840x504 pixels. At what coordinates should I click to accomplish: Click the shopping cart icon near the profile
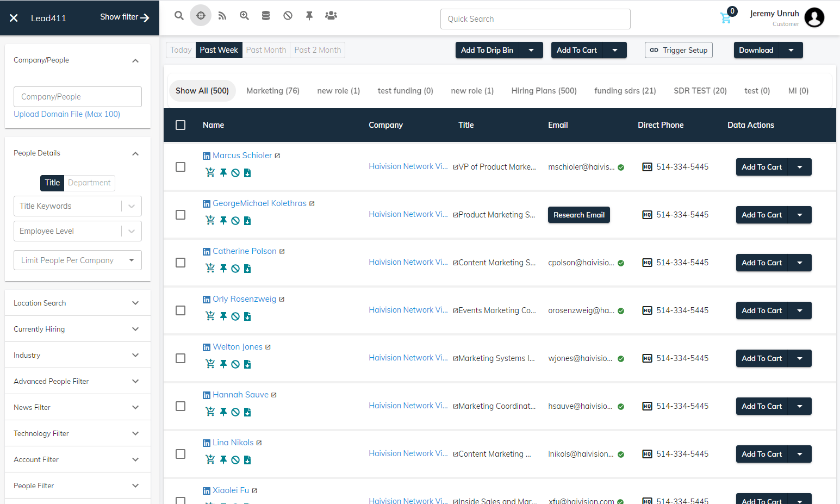pos(726,18)
